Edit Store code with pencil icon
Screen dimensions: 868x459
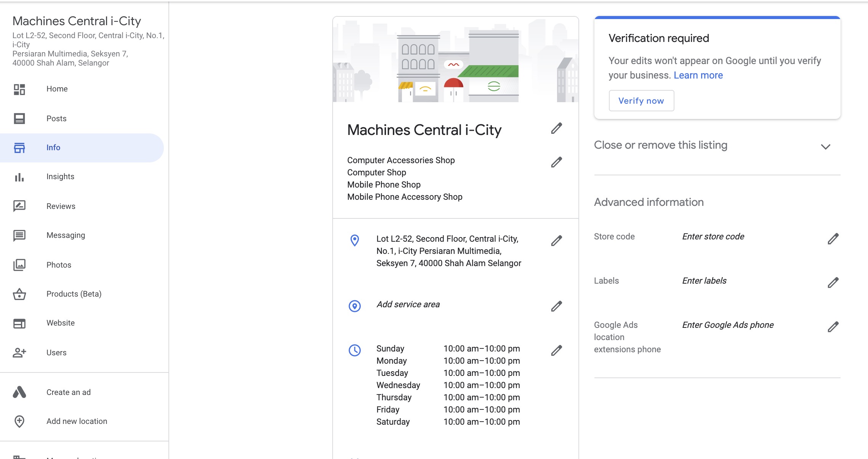click(833, 239)
